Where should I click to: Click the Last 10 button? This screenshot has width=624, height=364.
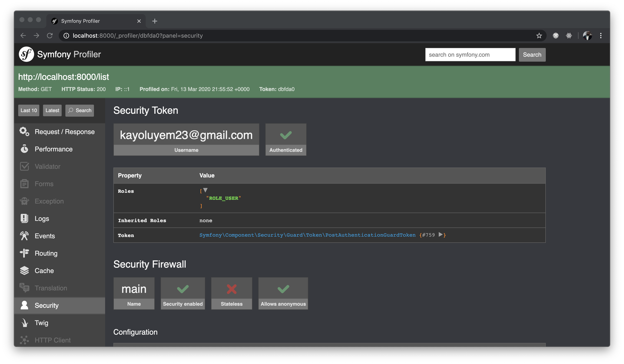coord(29,110)
